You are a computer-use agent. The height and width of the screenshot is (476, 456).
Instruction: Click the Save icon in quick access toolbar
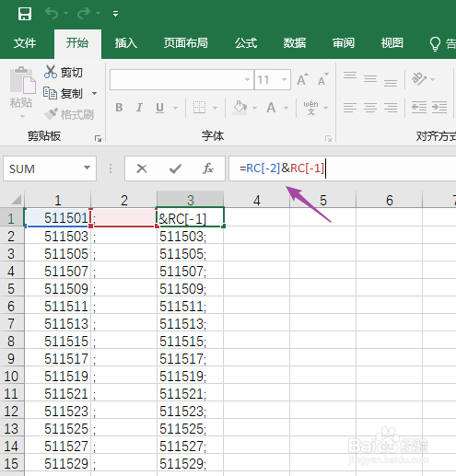[25, 14]
